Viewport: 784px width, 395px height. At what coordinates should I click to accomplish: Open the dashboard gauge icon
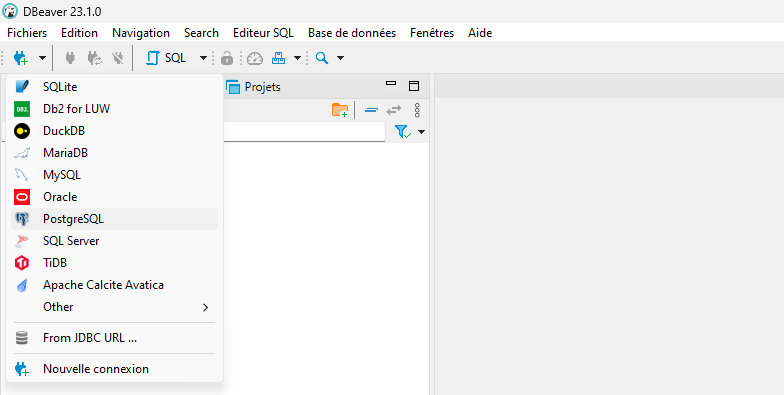[255, 58]
